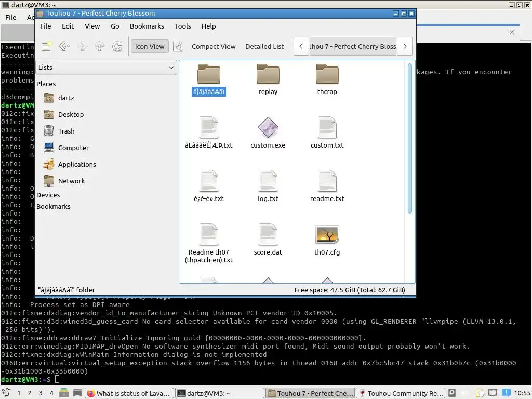This screenshot has width=532, height=399.
Task: Click the volume icon in system tray
Action: 465,393
